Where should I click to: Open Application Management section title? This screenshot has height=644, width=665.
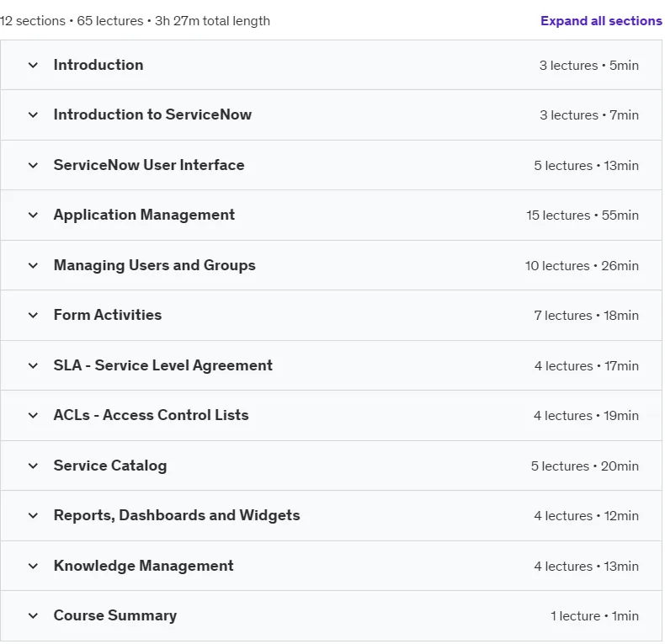coord(144,215)
